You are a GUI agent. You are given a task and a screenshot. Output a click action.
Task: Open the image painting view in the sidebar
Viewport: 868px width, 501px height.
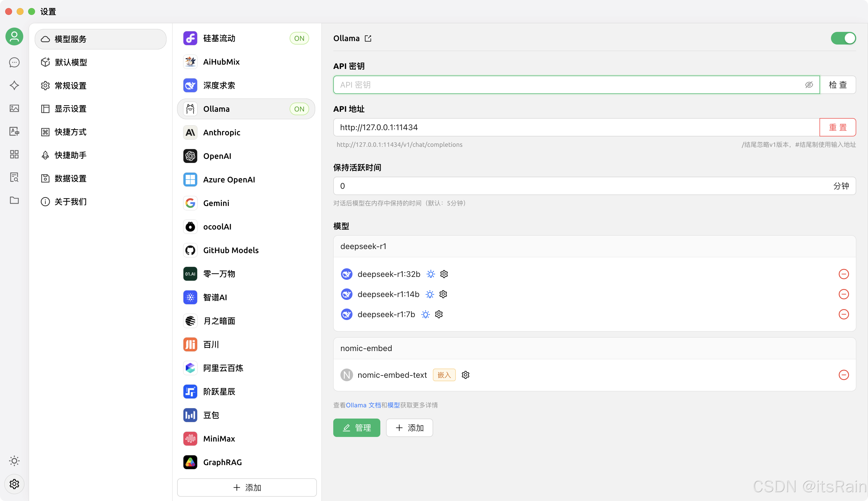(14, 108)
